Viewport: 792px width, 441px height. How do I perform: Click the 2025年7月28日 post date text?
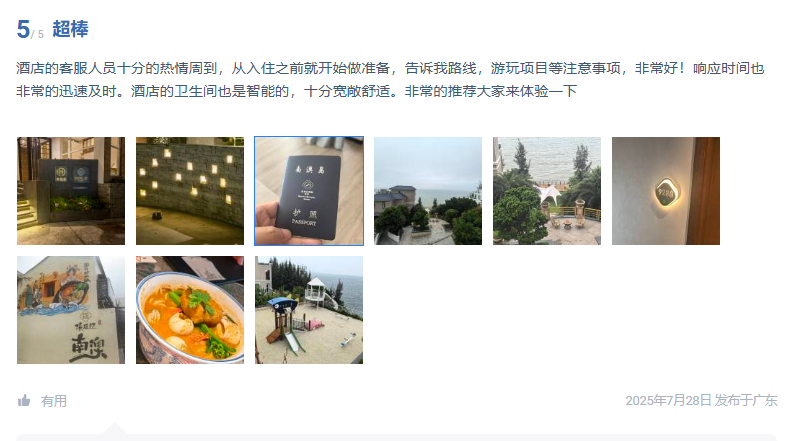[668, 401]
